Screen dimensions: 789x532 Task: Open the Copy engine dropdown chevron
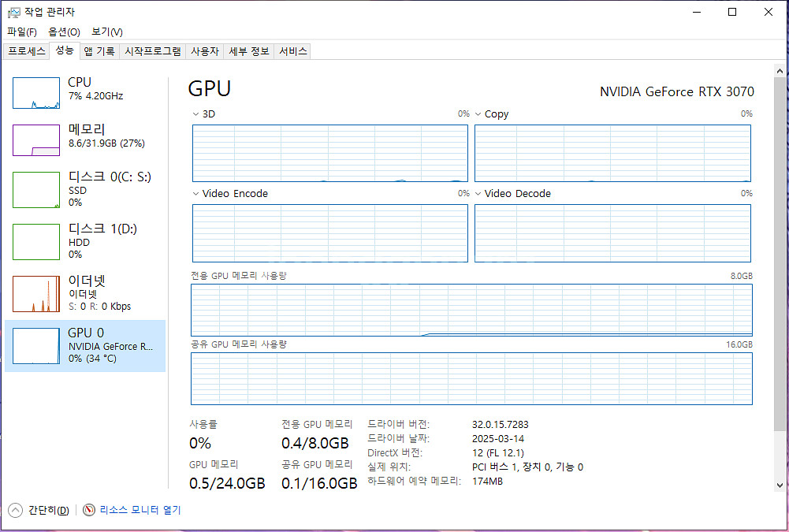click(477, 113)
